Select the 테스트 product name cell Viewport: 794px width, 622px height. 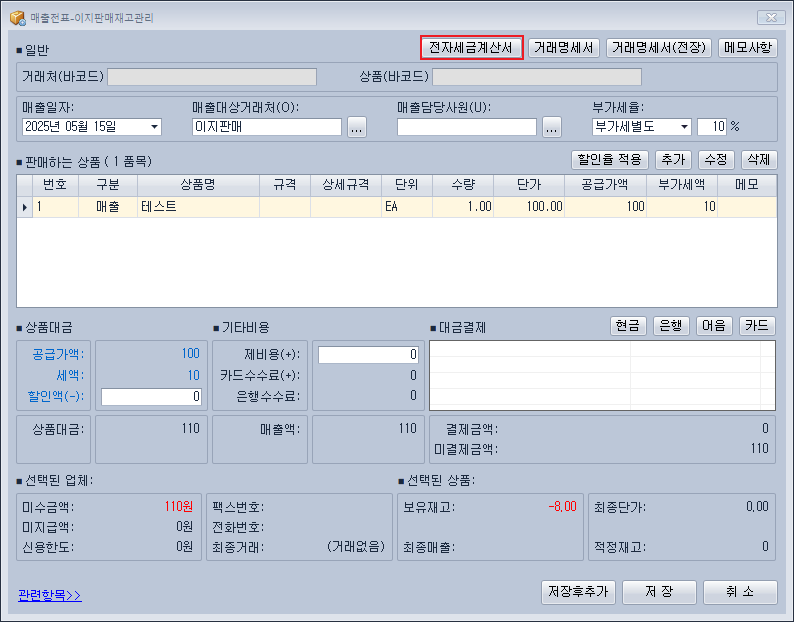tap(198, 207)
